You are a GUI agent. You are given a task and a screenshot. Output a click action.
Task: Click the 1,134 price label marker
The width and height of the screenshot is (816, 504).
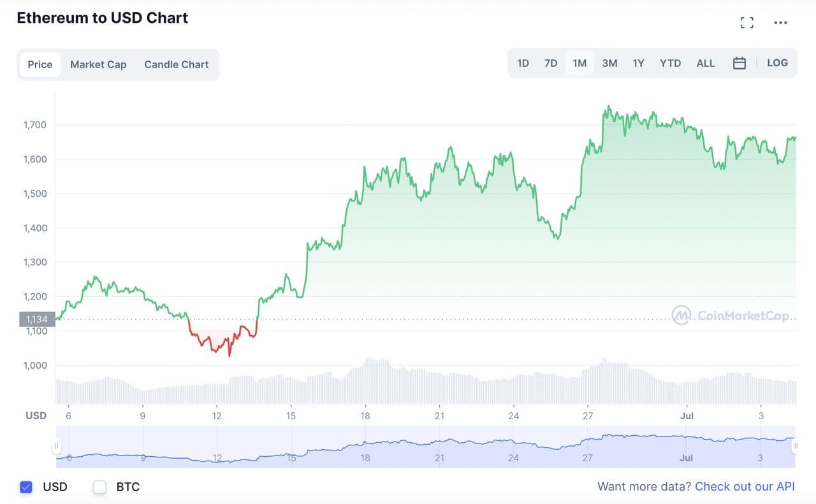tap(37, 319)
